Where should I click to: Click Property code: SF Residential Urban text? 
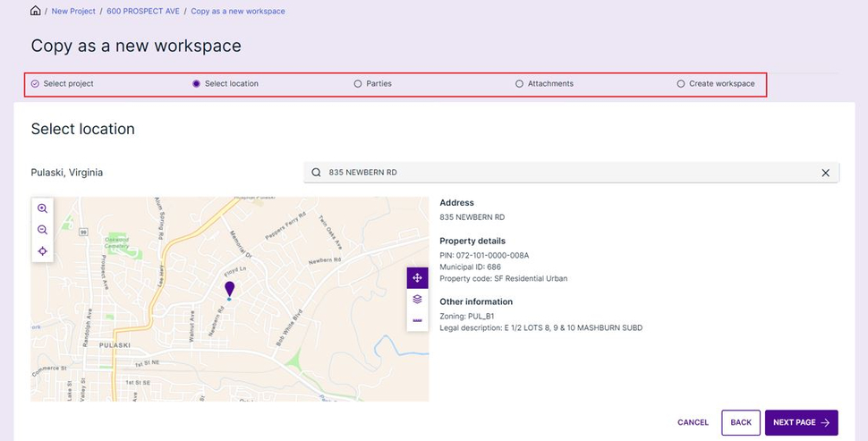click(x=503, y=279)
